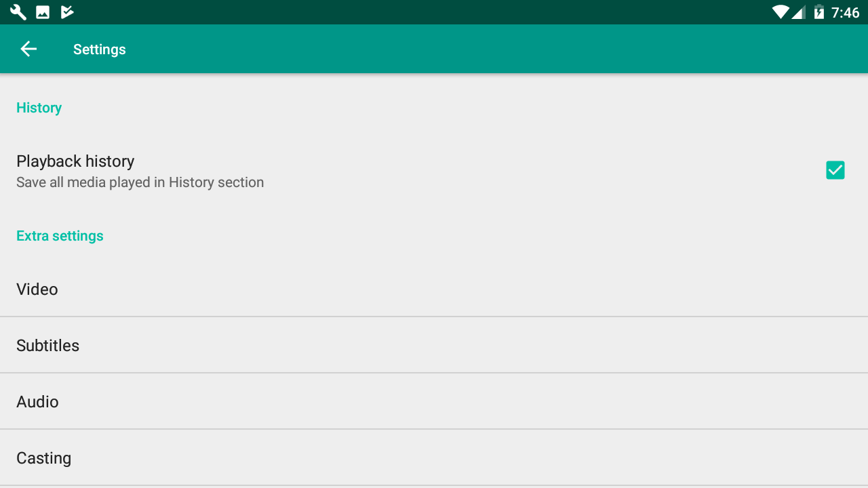
Task: Click 'Save all media played' description
Action: [x=140, y=182]
